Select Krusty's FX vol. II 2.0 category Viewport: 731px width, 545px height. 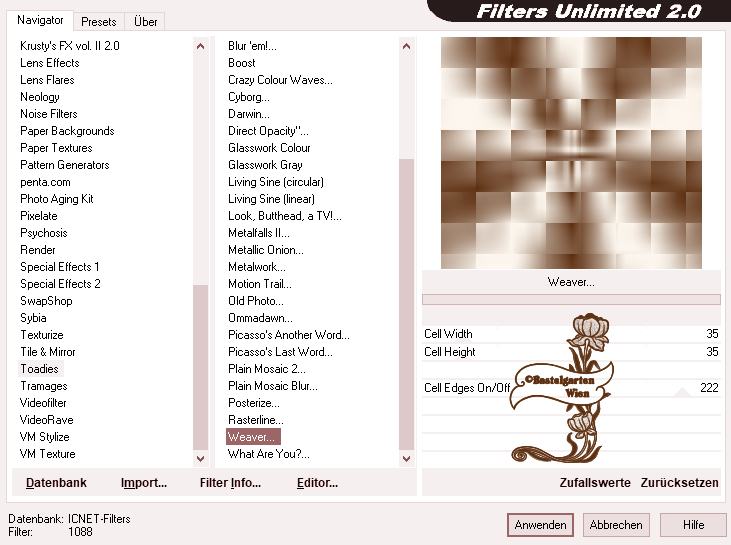click(x=70, y=46)
